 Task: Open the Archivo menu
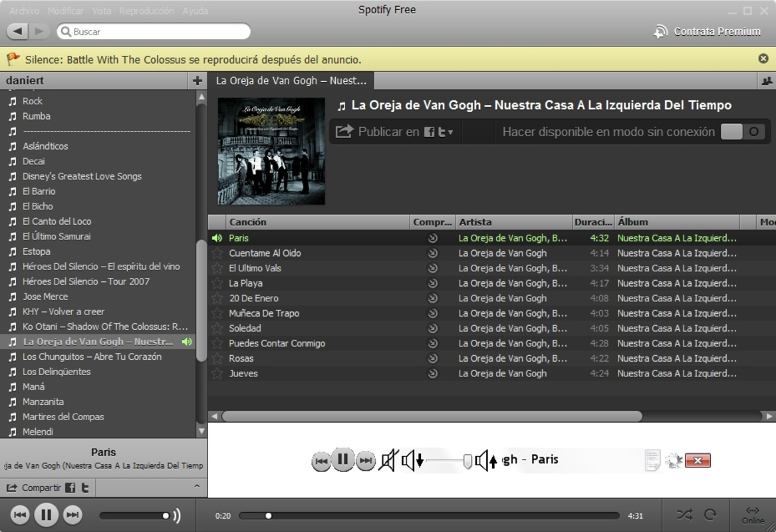pyautogui.click(x=25, y=11)
